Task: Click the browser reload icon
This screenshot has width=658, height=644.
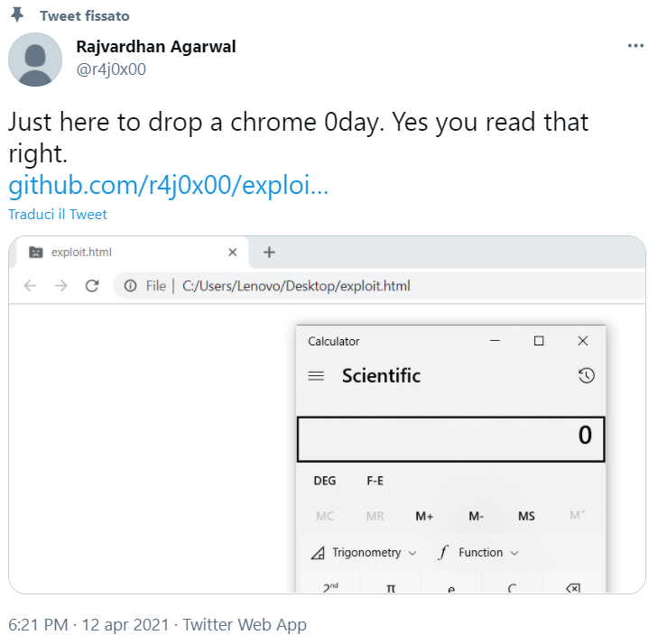Action: click(91, 286)
